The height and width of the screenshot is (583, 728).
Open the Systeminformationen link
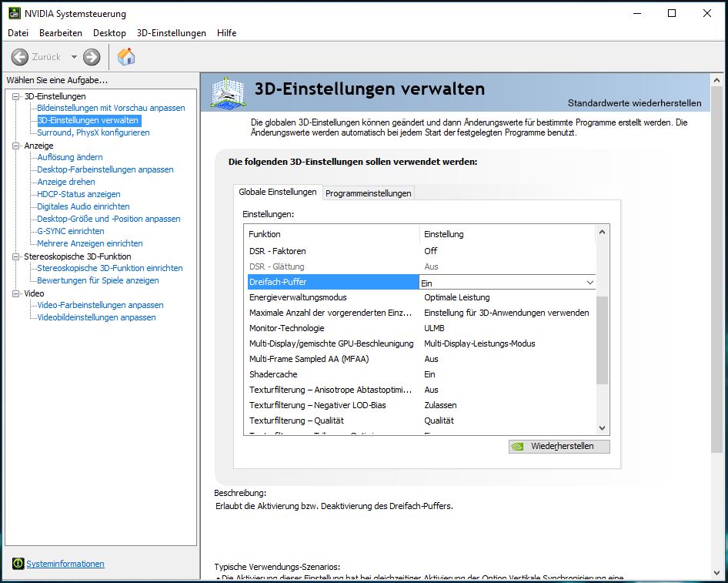coord(65,564)
